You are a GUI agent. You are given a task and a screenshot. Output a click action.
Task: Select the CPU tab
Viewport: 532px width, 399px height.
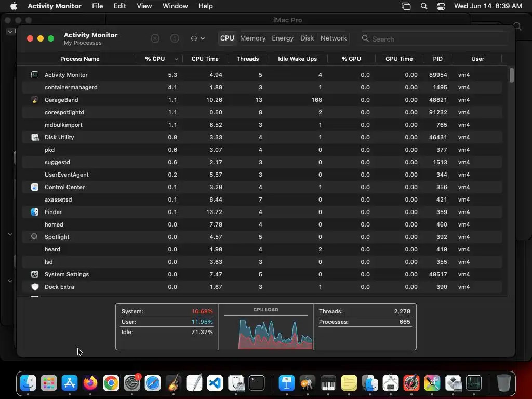(227, 38)
